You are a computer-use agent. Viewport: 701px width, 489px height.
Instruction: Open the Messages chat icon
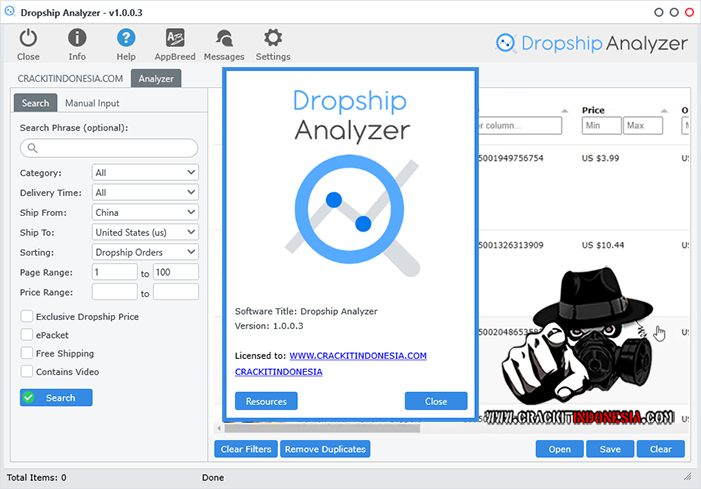tap(223, 39)
